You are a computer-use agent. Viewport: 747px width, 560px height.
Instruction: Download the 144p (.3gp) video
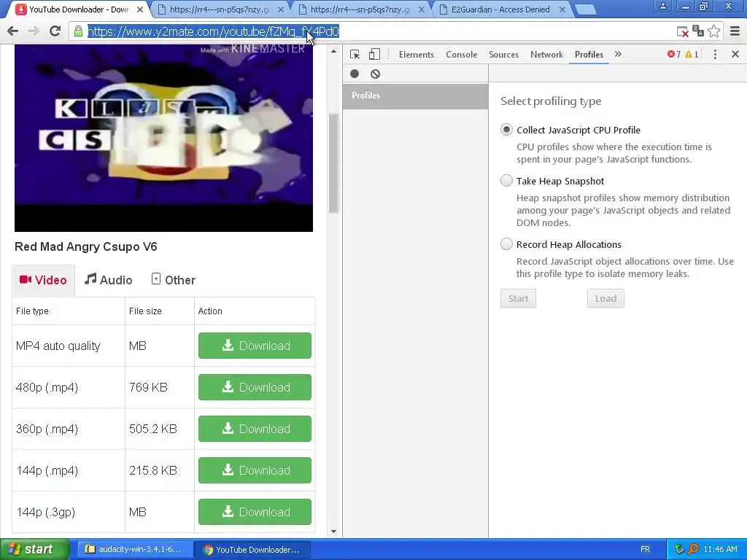coord(255,511)
